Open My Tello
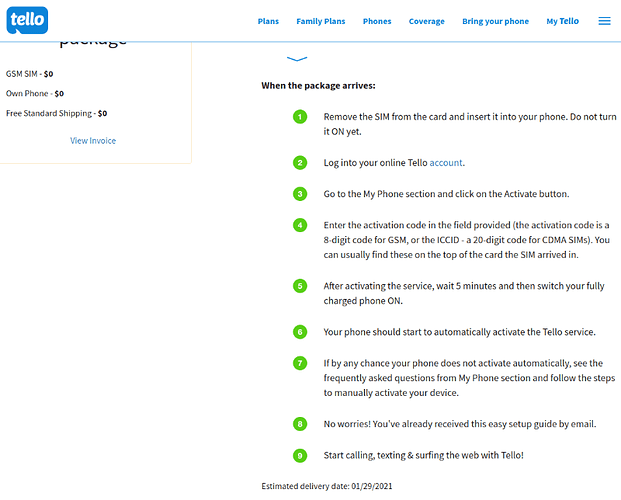621x500 pixels. click(562, 21)
